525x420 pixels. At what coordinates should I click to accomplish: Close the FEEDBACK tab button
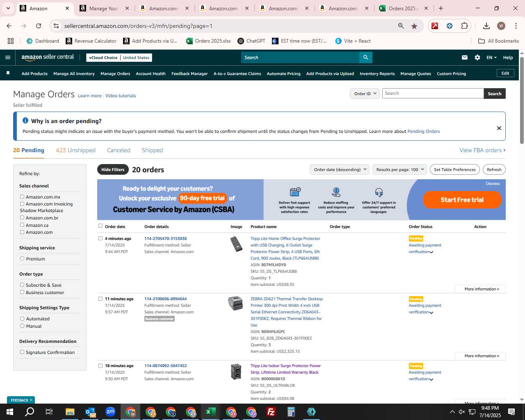31,400
